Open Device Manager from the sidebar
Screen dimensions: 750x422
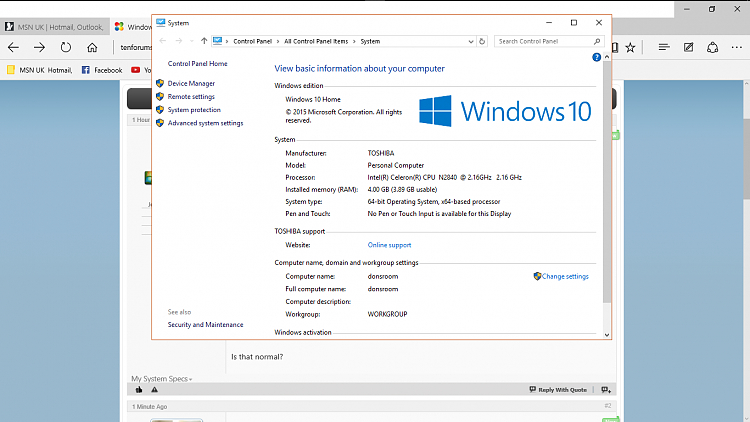point(191,83)
